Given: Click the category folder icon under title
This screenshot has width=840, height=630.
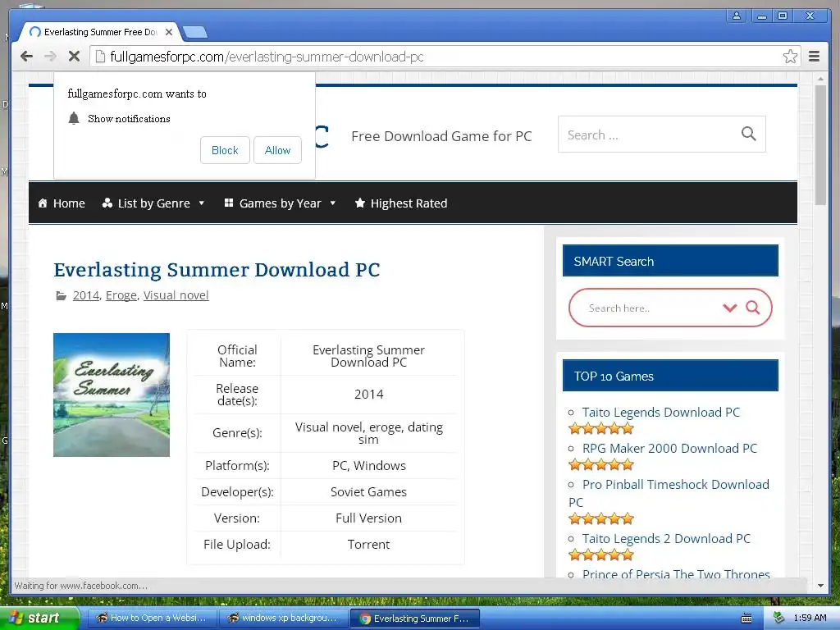Looking at the screenshot, I should [62, 295].
